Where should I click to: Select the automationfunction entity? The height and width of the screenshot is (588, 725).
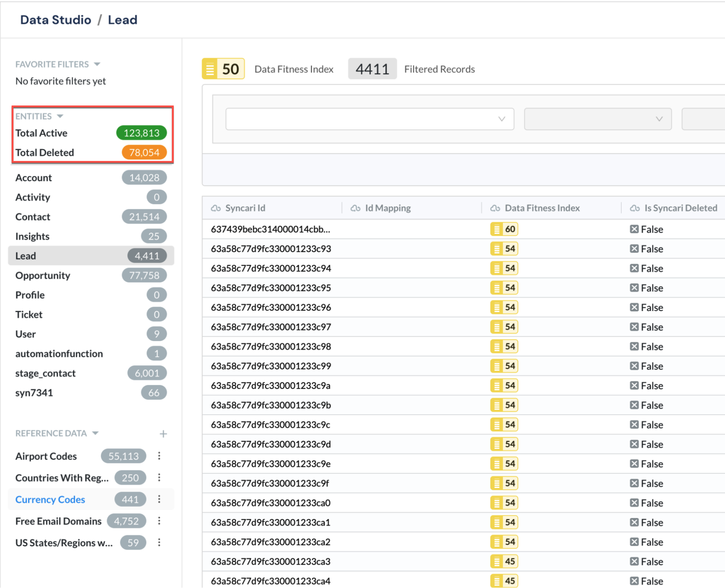[x=91, y=354]
